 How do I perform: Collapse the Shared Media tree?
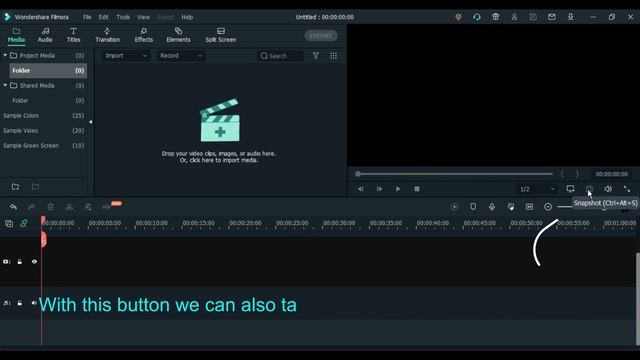(x=5, y=85)
